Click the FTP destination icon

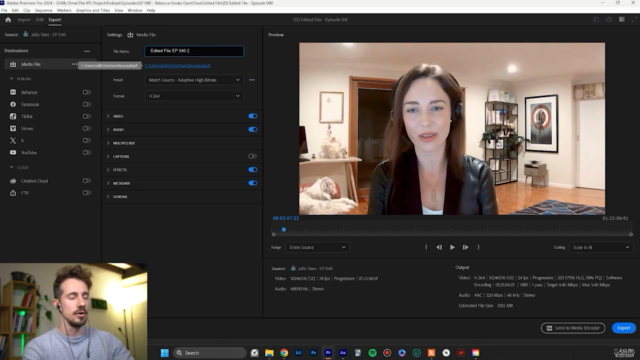pyautogui.click(x=13, y=193)
